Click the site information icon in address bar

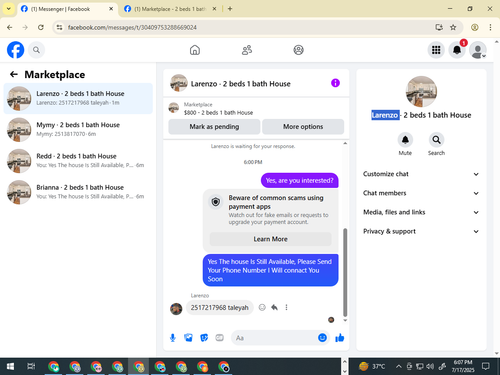pos(59,27)
